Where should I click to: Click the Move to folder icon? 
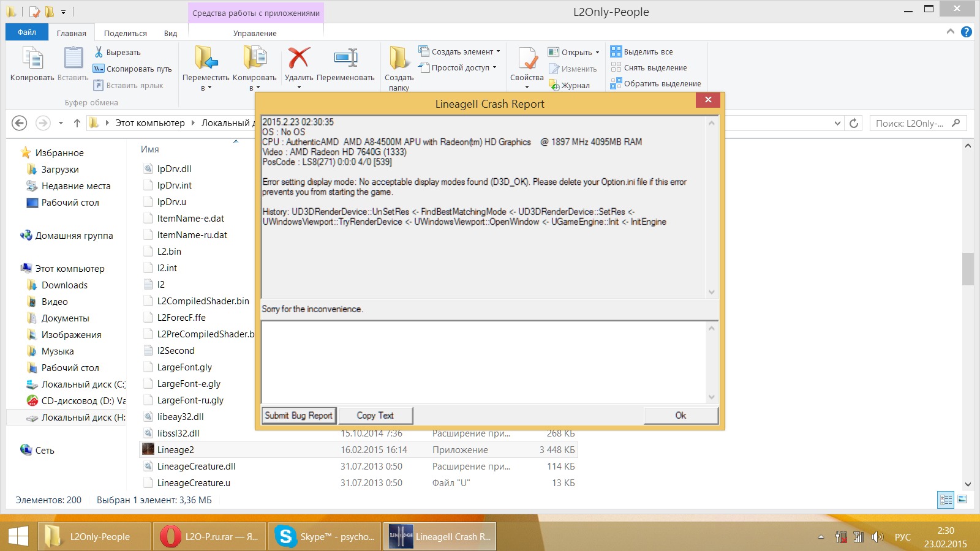206,58
